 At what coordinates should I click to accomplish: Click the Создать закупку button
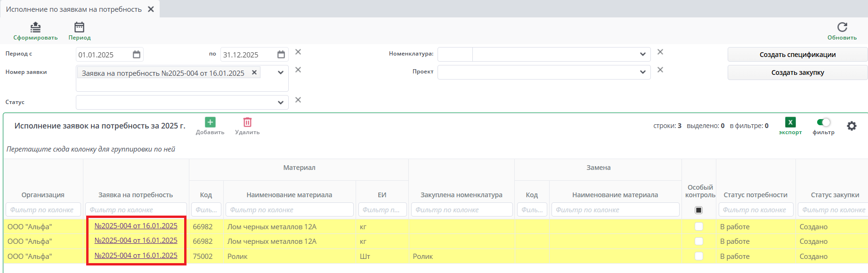coord(797,72)
